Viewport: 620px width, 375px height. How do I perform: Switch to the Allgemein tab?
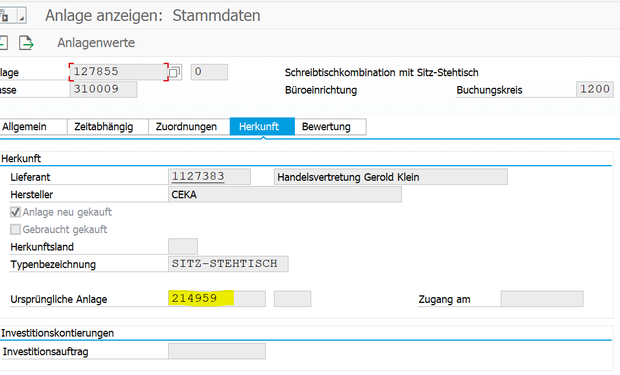coord(33,127)
